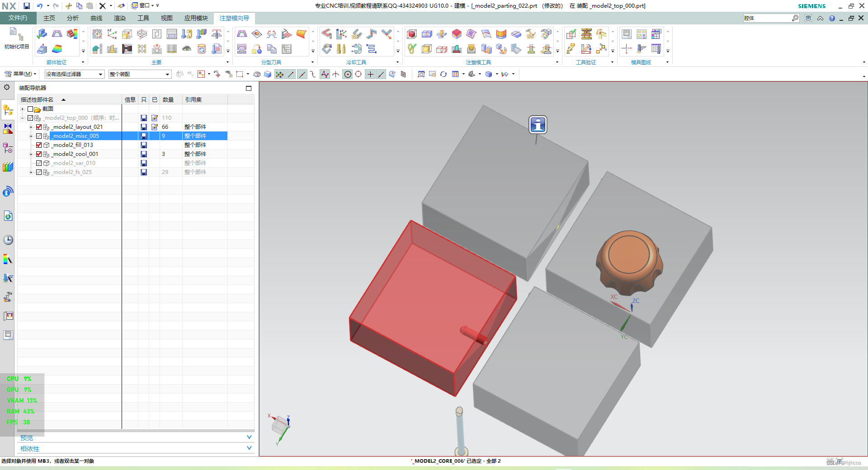Toggle the _model2_fill_013 visibility checkbox
The width and height of the screenshot is (868, 470).
click(39, 145)
